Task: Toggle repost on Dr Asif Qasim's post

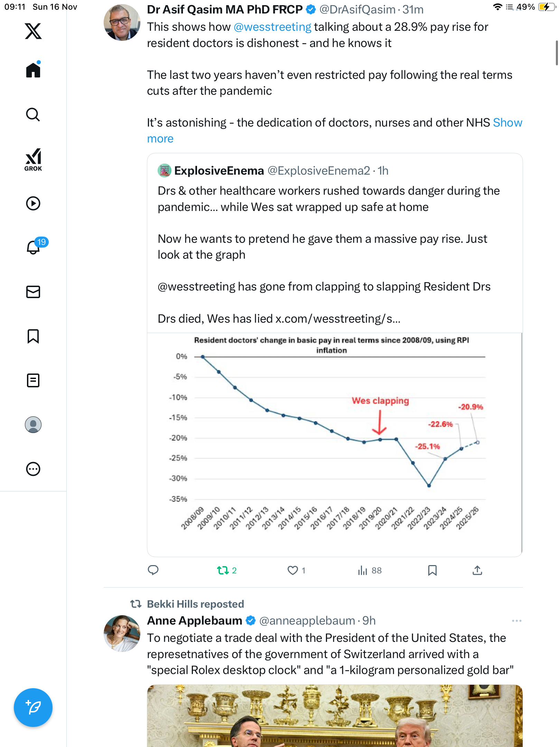Action: (223, 570)
